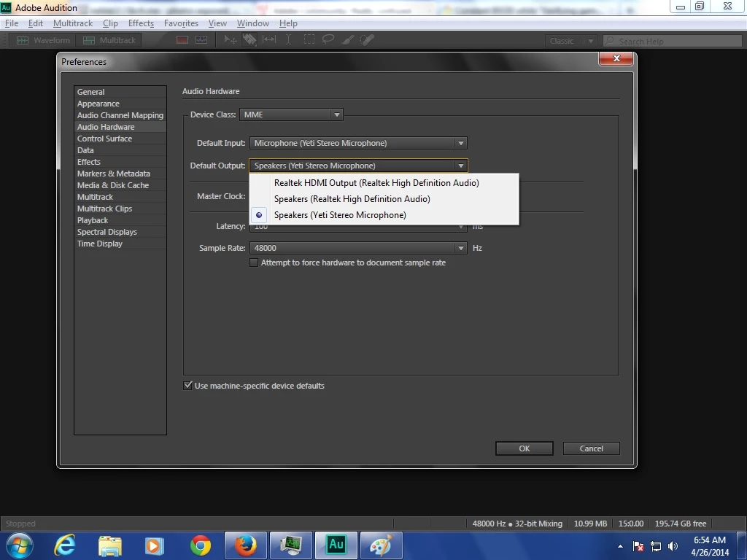Switch to Paint in taskbar
This screenshot has height=560, width=747.
point(381,545)
